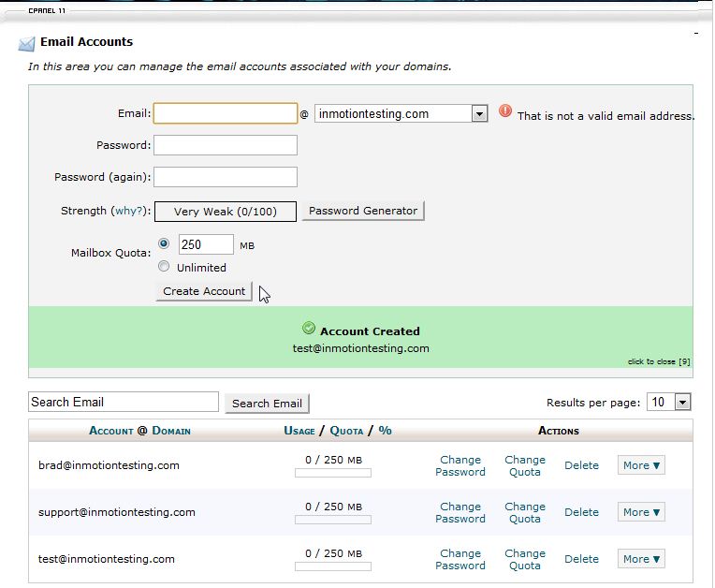The height and width of the screenshot is (588, 715).
Task: Click the password strength meter bar
Action: (x=226, y=212)
